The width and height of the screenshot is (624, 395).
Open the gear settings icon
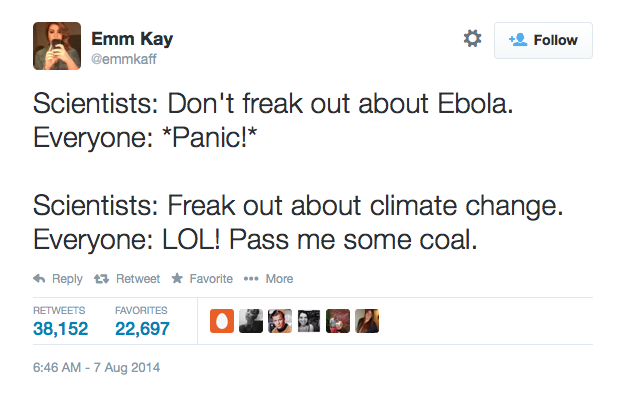472,39
